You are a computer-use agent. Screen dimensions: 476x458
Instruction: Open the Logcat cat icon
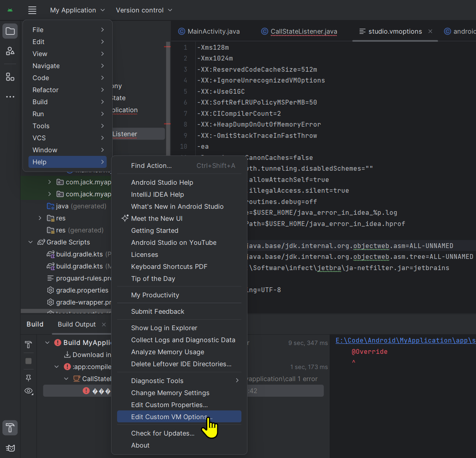(x=10, y=448)
